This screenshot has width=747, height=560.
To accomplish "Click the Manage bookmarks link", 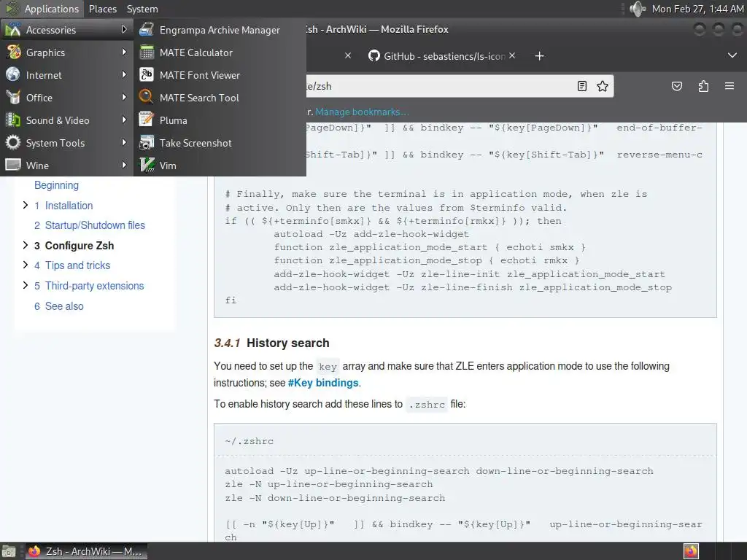I will click(362, 112).
